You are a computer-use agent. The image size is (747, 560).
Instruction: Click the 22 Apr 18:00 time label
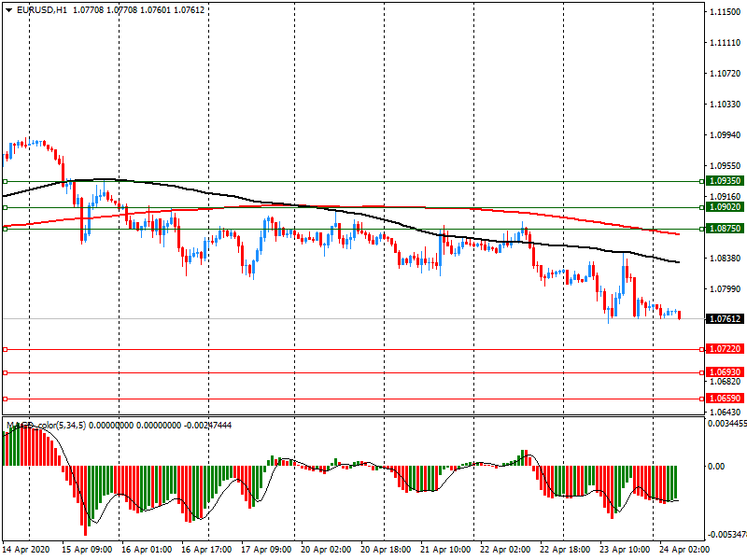coord(565,550)
